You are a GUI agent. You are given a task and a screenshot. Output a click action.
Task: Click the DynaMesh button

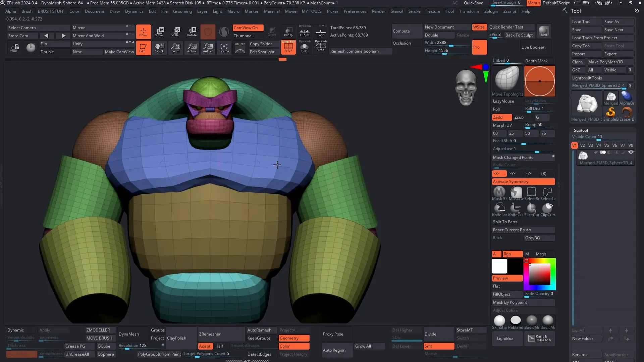coord(133,334)
